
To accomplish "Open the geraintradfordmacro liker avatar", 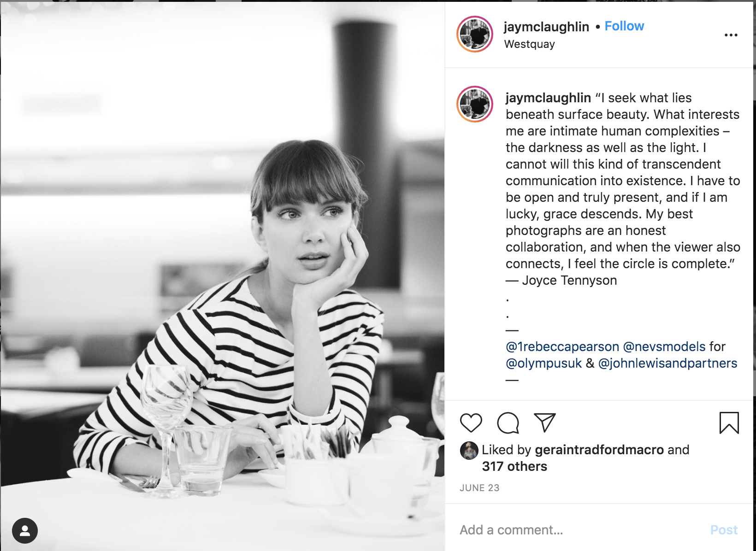I will click(469, 451).
